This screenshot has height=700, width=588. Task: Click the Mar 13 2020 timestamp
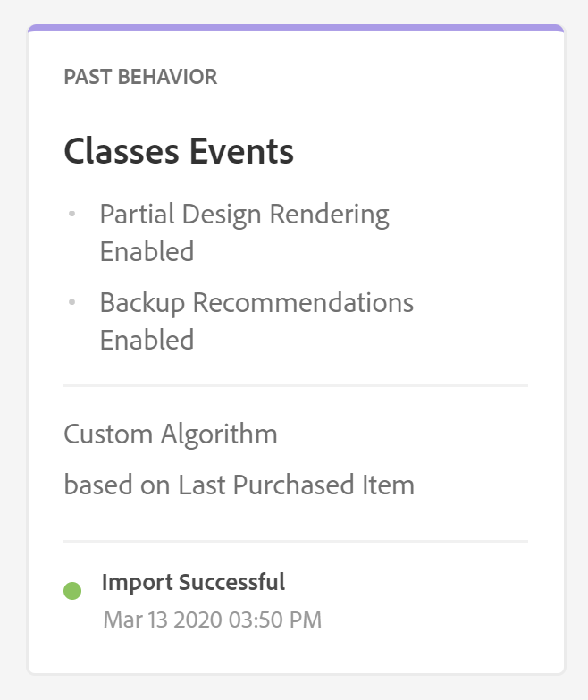click(x=169, y=620)
